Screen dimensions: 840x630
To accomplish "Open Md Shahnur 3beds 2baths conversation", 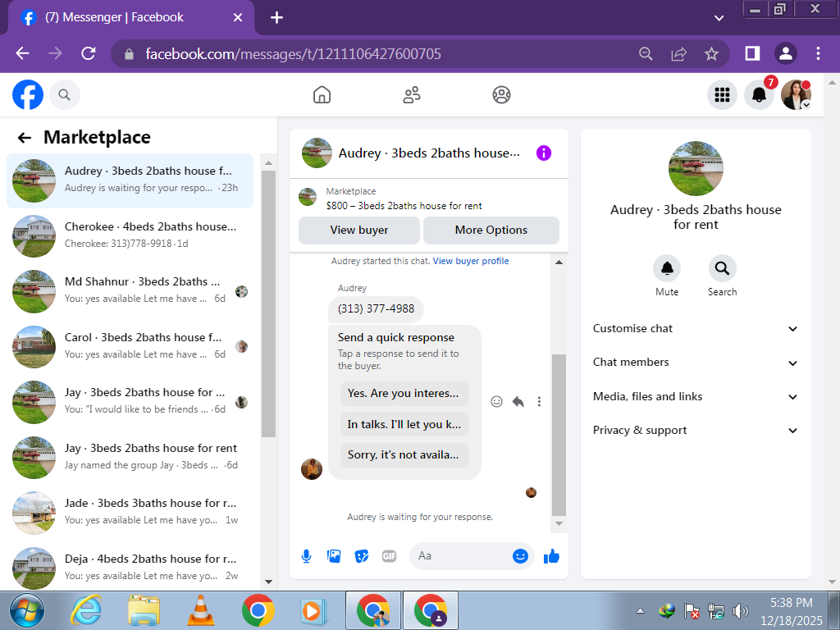I will point(130,291).
